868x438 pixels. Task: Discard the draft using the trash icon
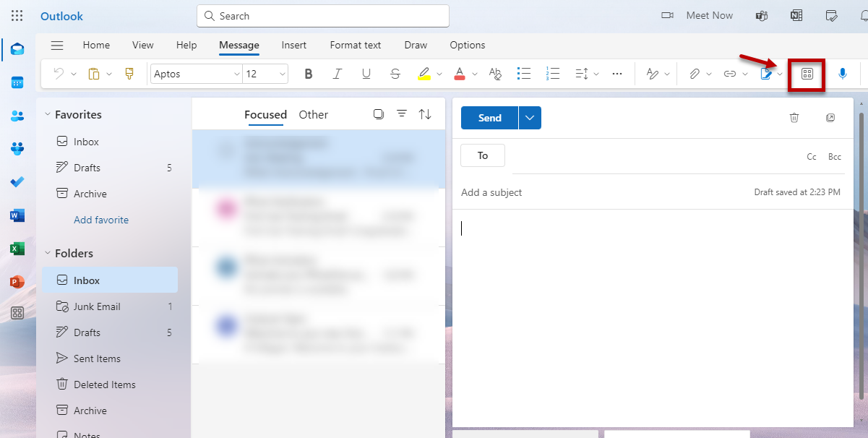click(794, 118)
